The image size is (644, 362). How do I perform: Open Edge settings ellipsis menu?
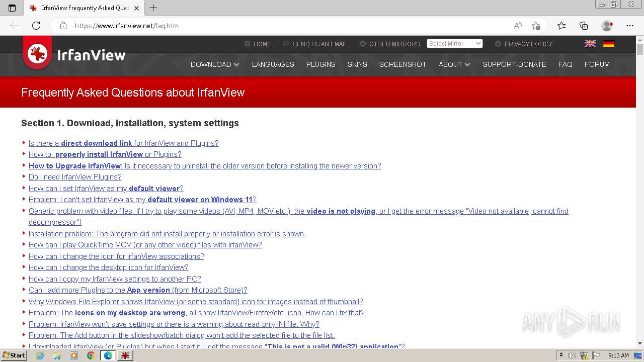tap(630, 26)
